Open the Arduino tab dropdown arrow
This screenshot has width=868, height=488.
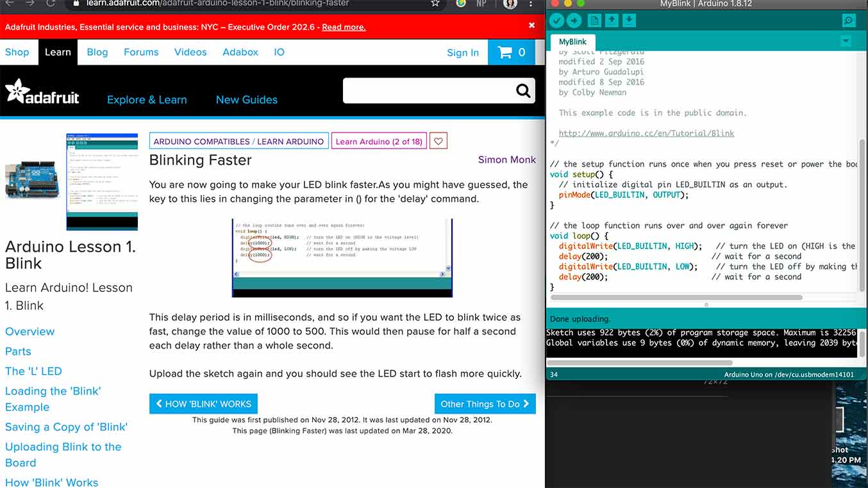[846, 42]
